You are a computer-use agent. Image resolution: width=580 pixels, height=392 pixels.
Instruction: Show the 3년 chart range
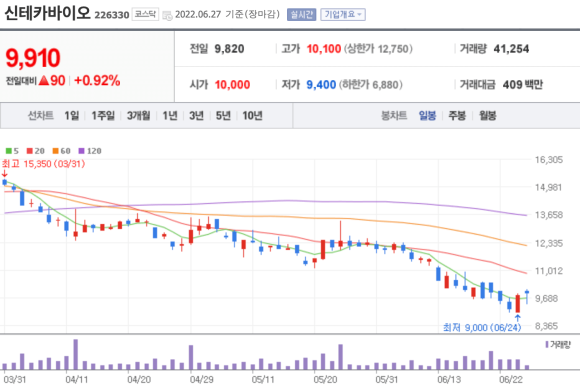tap(196, 116)
